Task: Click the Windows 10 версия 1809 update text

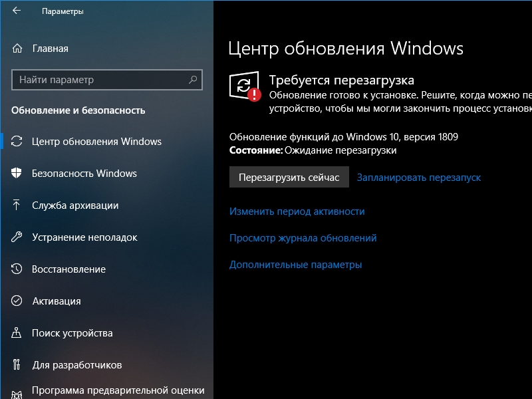Action: (344, 137)
